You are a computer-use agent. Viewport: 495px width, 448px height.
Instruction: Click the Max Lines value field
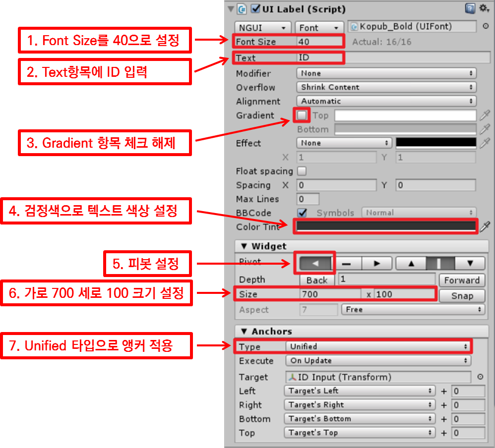coord(308,199)
